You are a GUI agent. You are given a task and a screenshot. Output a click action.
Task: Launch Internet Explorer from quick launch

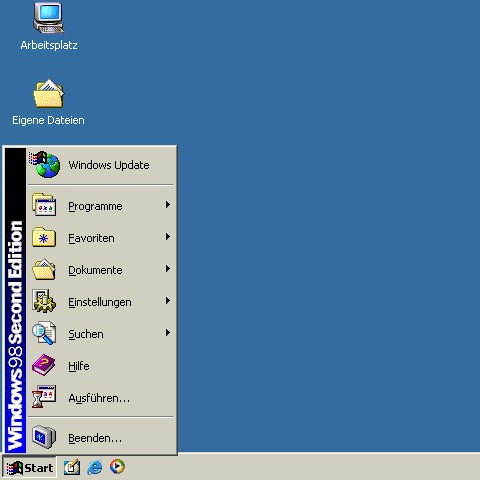(95, 467)
